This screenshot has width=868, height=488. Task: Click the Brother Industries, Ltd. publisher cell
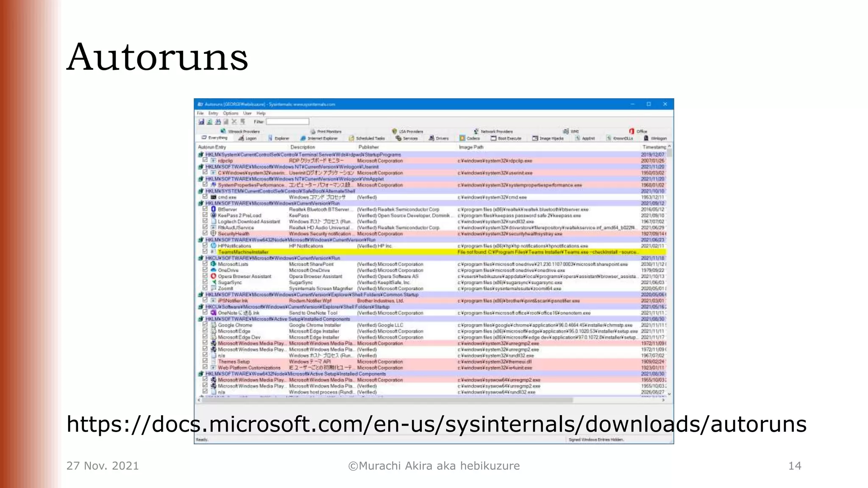380,301
